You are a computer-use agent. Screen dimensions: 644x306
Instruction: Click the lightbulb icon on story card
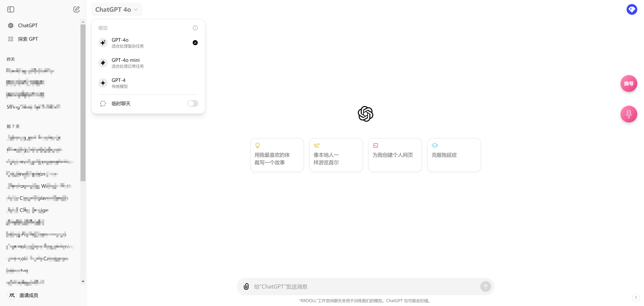(257, 145)
